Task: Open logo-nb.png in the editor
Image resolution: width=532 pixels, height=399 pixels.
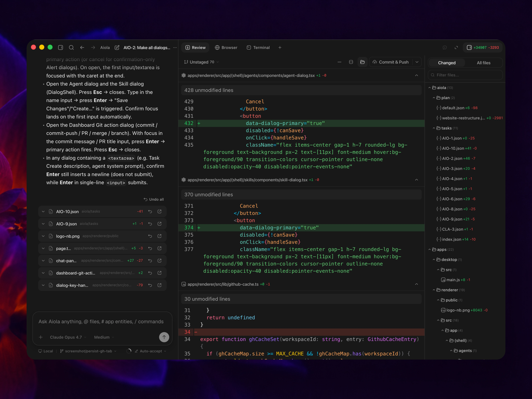Action: [x=159, y=236]
